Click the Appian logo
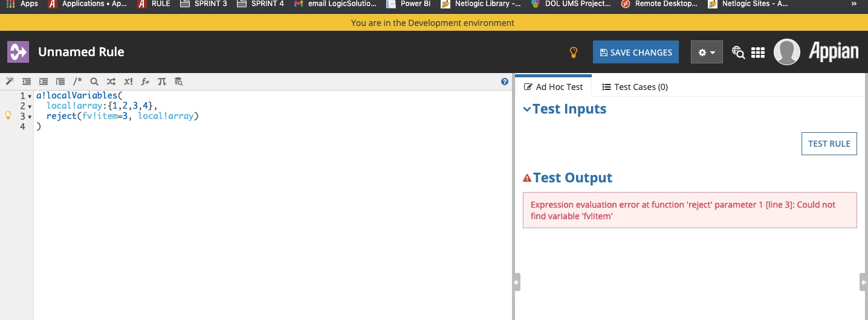This screenshot has height=320, width=868. [834, 52]
